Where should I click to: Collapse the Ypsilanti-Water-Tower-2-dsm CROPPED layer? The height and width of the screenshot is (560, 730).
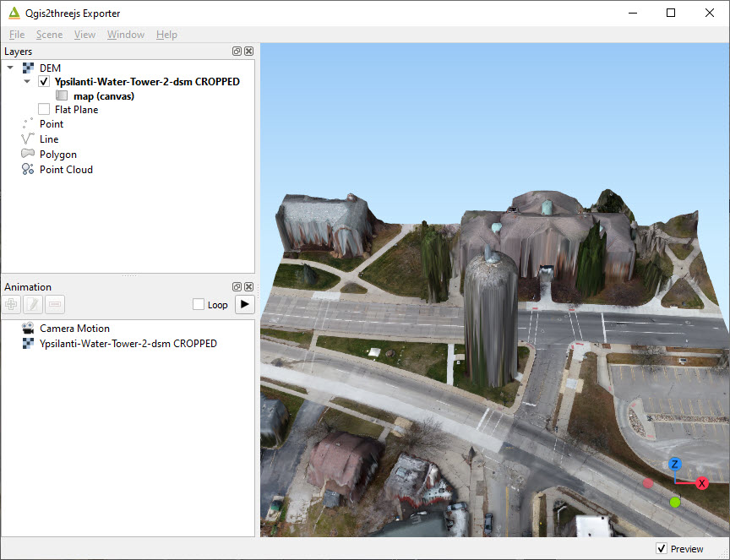point(26,81)
